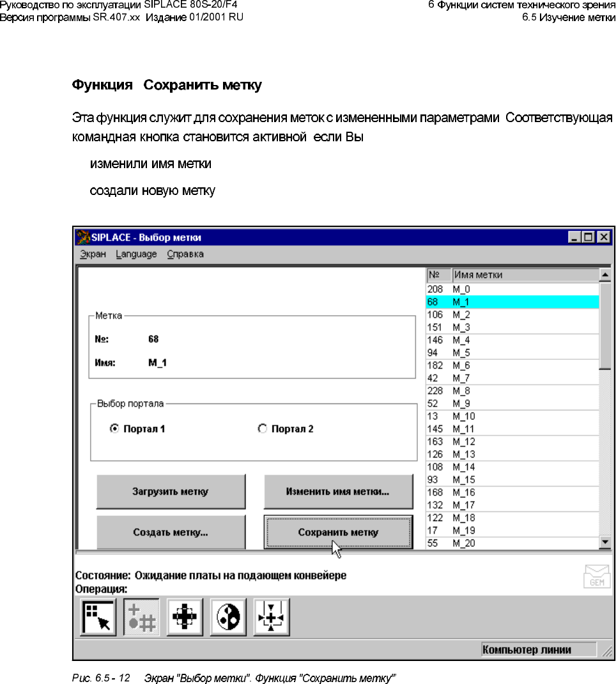Select the Портал 1 radio button
This screenshot has width=616, height=684.
[114, 428]
